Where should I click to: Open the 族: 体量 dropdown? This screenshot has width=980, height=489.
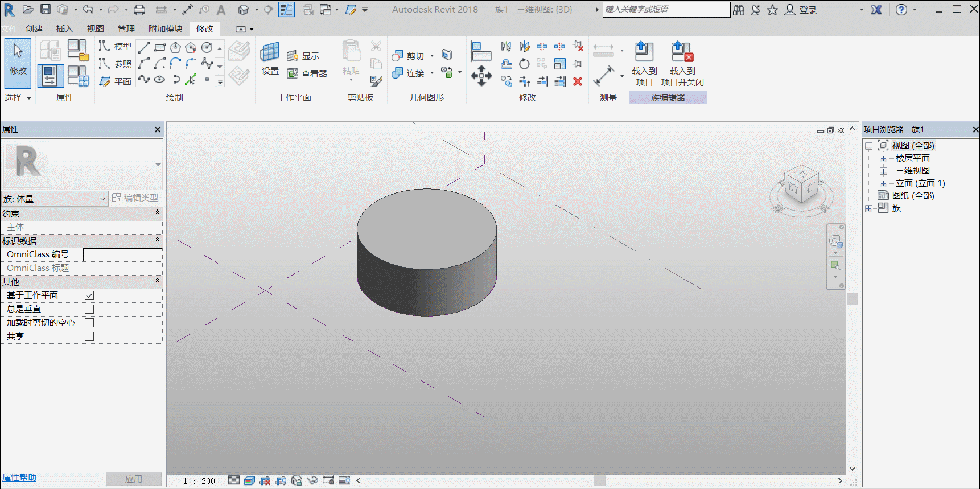pyautogui.click(x=55, y=199)
